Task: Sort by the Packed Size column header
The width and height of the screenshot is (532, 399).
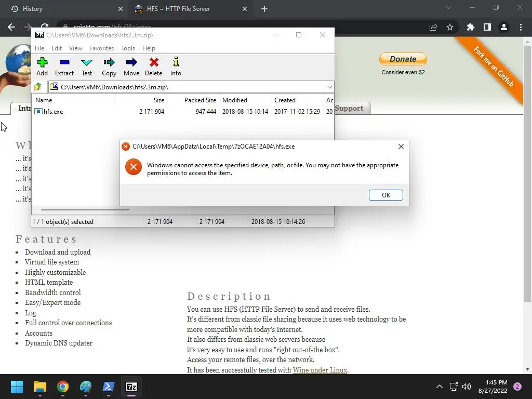Action: coord(193,100)
